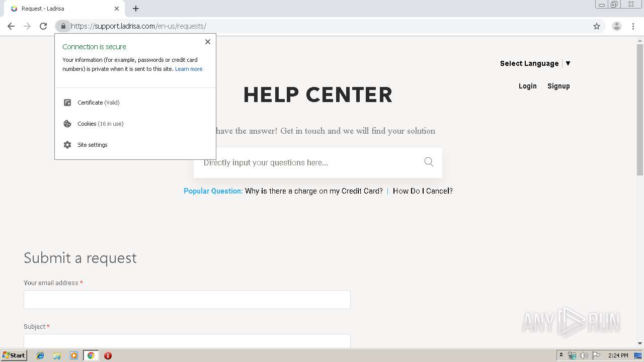Screen dimensions: 644x362
Task: Click the Site settings gear icon
Action: [x=67, y=145]
